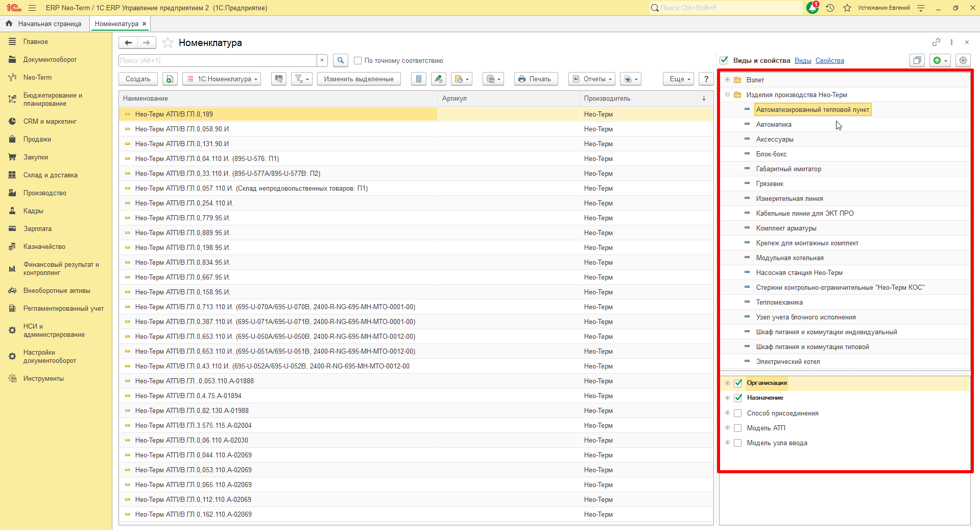Viewport: 980px width, 530px height.
Task: Open Казначейство section in sidebar
Action: tap(44, 247)
